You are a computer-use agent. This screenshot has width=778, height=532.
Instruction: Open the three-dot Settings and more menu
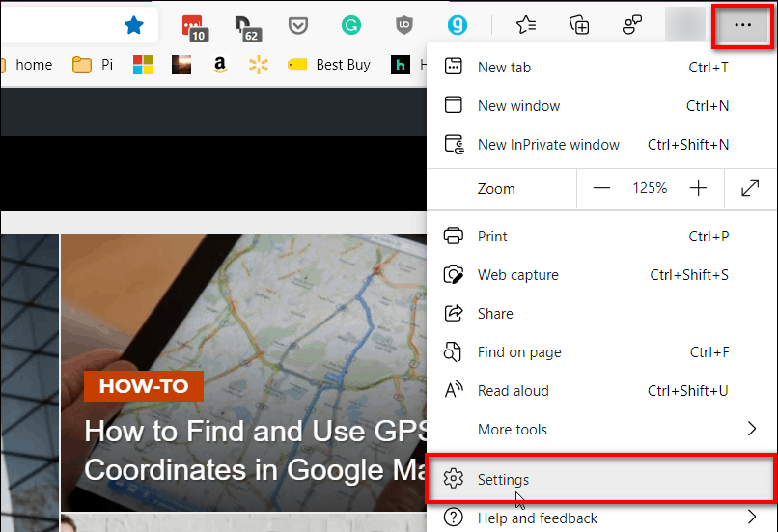[742, 25]
